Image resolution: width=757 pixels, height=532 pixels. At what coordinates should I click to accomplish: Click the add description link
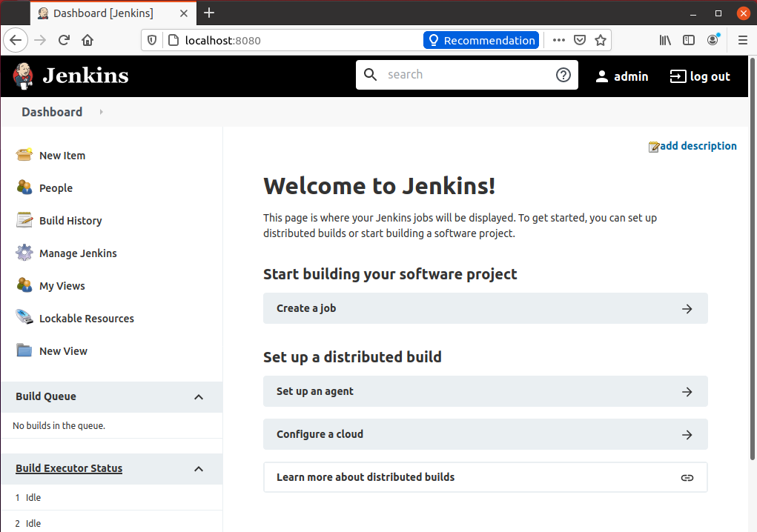(698, 146)
